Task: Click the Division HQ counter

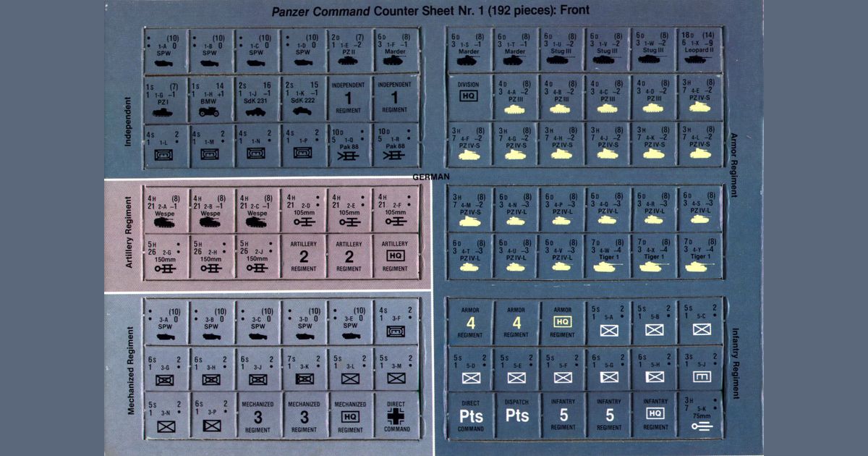Action: [x=469, y=98]
